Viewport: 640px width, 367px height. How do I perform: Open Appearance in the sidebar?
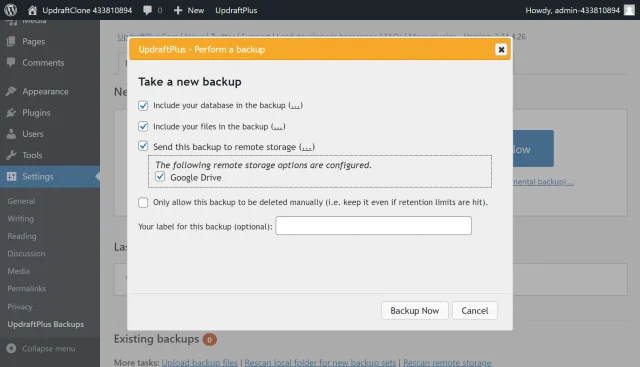point(45,91)
